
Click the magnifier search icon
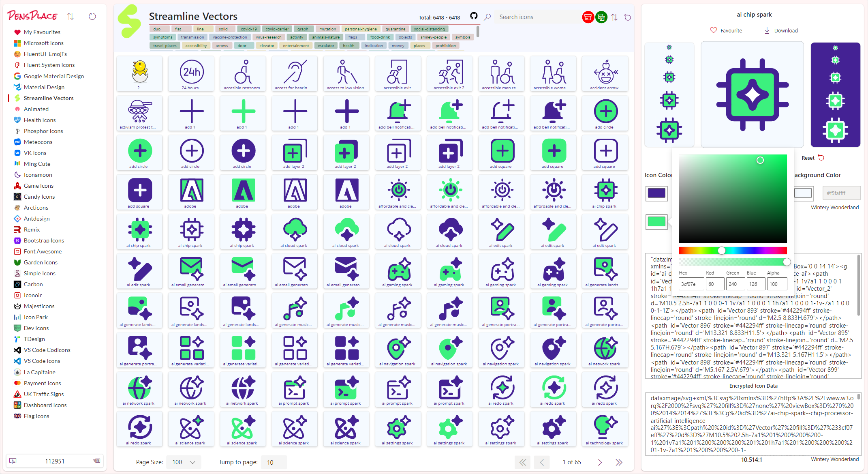(487, 17)
